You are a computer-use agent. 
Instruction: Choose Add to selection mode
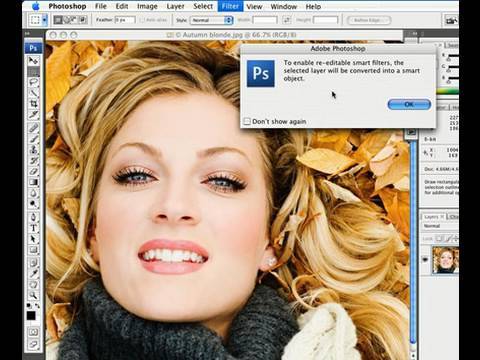tap(66, 20)
